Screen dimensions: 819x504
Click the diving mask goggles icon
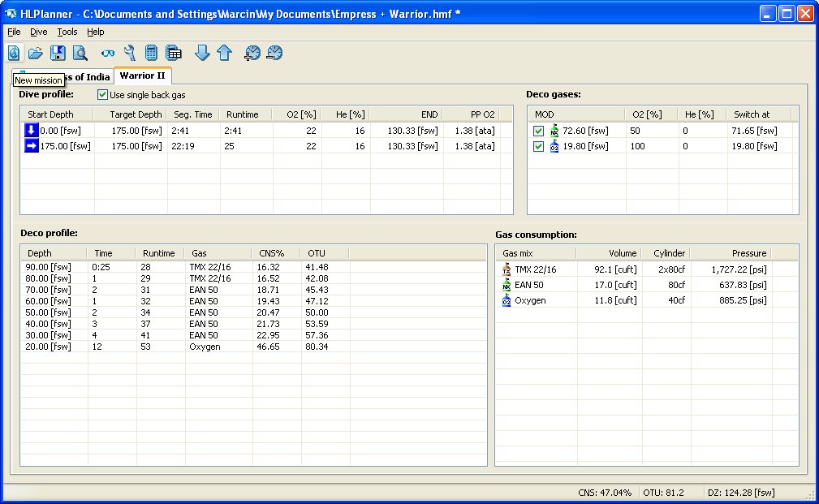point(108,53)
